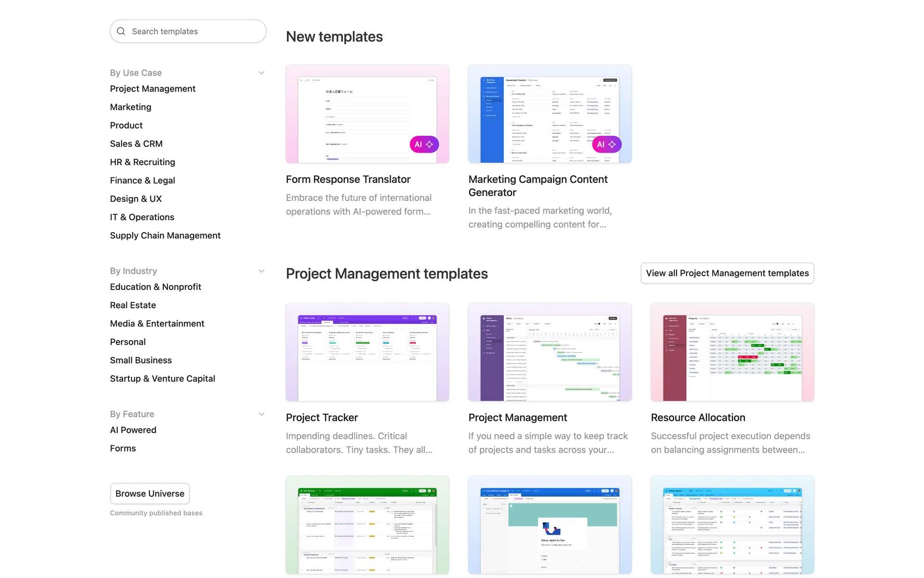Viewport: 924px width, 578px height.
Task: Collapse the By Use Case section
Action: click(x=261, y=73)
